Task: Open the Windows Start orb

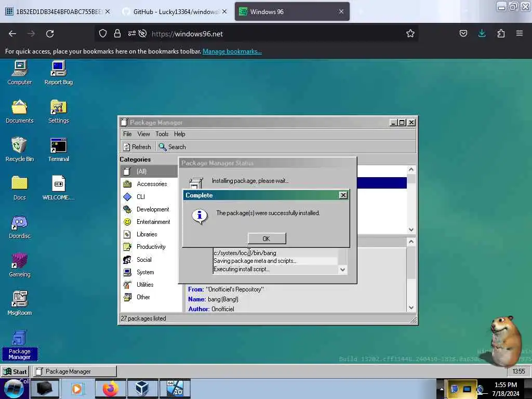Action: click(x=14, y=389)
